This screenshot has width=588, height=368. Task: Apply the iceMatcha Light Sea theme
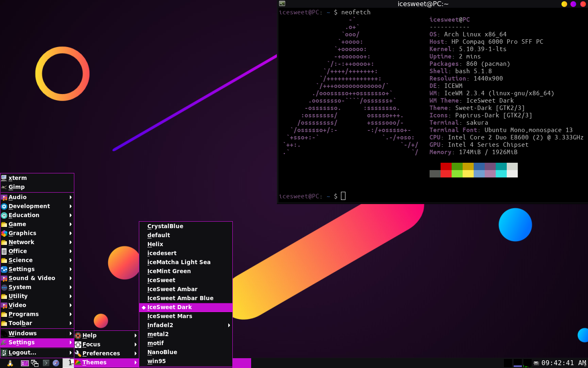point(186,262)
